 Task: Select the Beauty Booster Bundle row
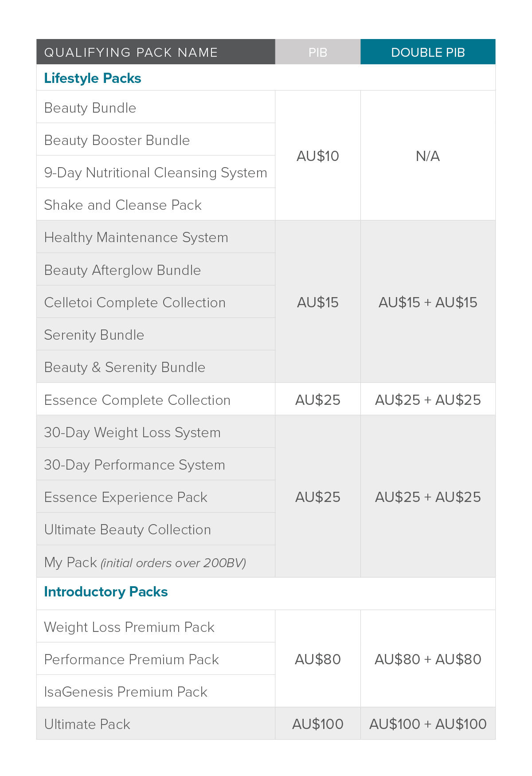pos(156,139)
